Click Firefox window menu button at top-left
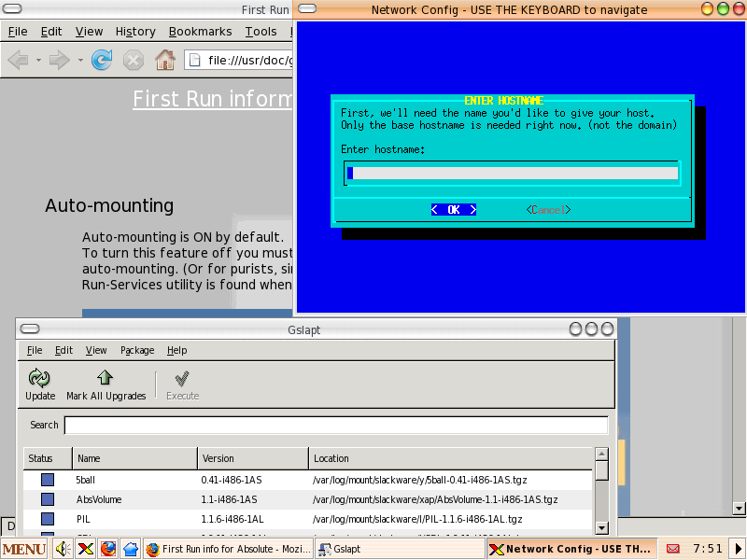This screenshot has width=747, height=560. point(12,9)
